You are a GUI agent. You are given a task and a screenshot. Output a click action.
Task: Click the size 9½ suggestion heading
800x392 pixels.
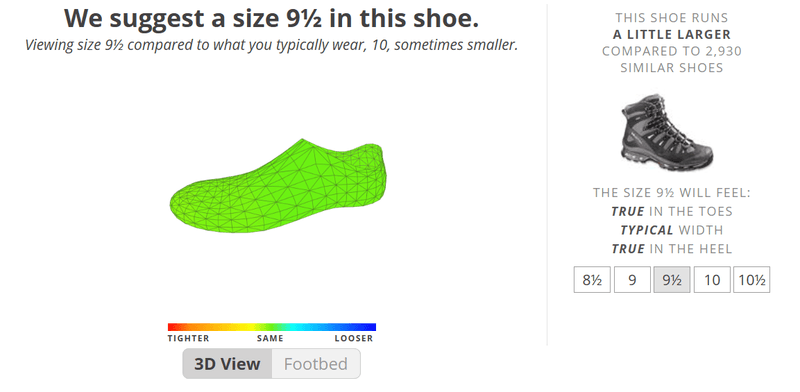[x=271, y=19]
